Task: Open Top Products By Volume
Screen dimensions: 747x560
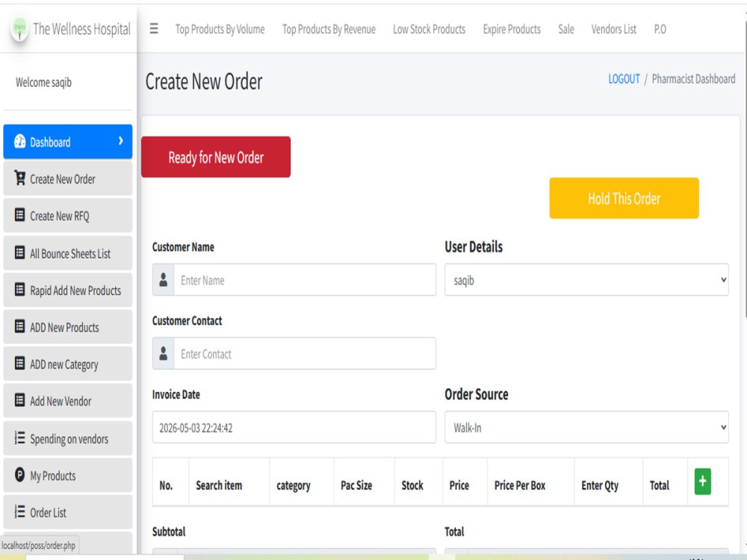Action: pyautogui.click(x=220, y=29)
